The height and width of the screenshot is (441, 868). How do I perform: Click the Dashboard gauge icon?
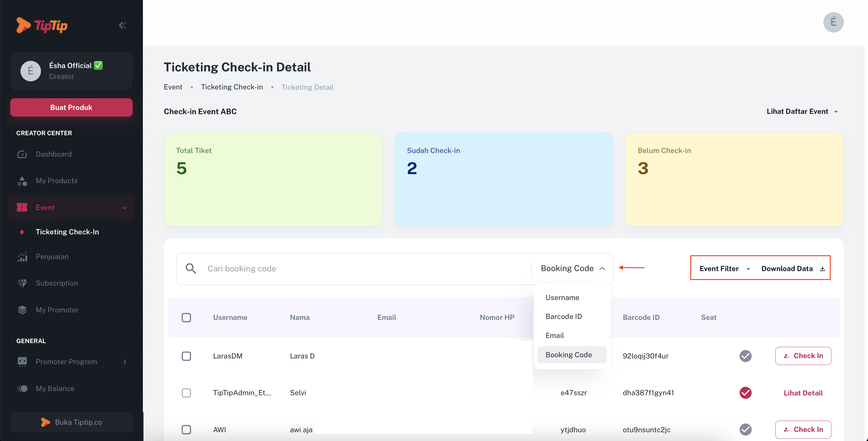tap(22, 154)
